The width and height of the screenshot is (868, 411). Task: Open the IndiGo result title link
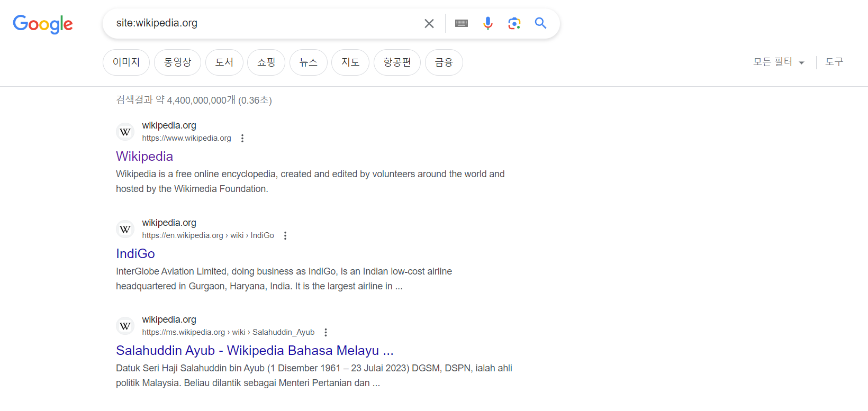[x=135, y=254]
